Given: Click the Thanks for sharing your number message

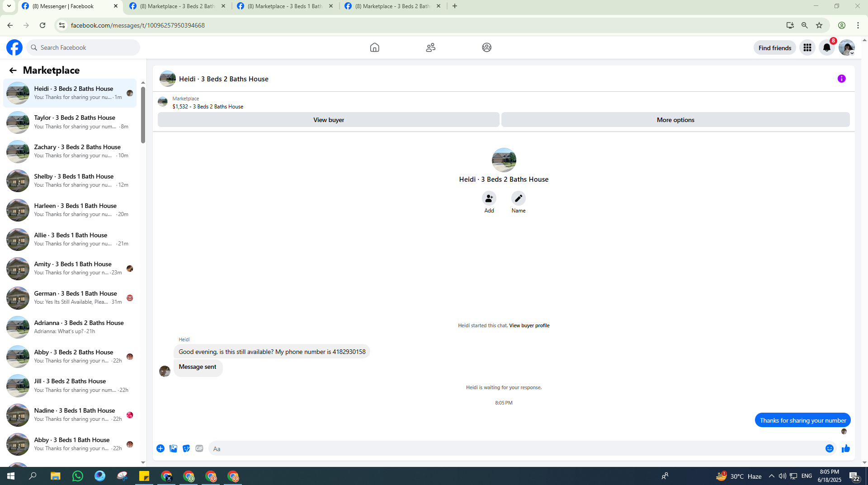Looking at the screenshot, I should (x=802, y=420).
